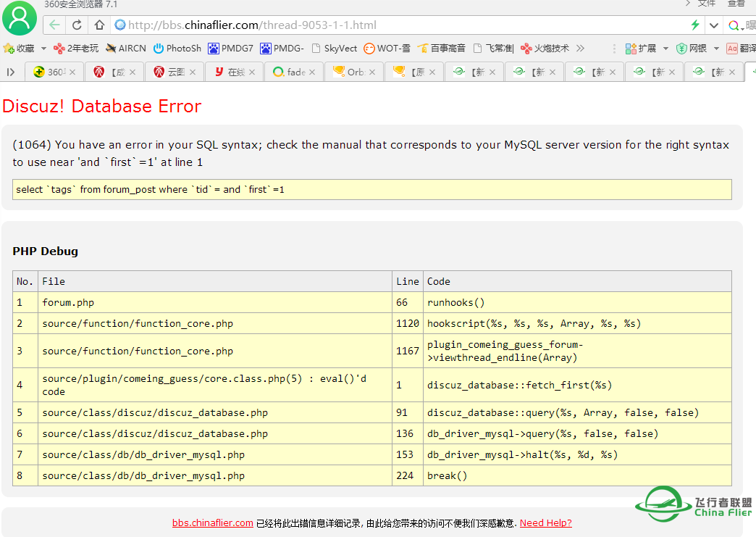Image resolution: width=756 pixels, height=537 pixels.
Task: Open the 百事高音 bookmark
Action: [442, 49]
